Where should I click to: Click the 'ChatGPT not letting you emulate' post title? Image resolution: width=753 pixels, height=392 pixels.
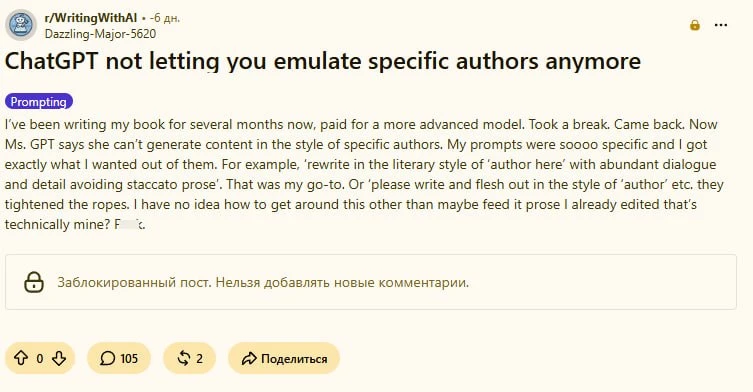coord(323,61)
